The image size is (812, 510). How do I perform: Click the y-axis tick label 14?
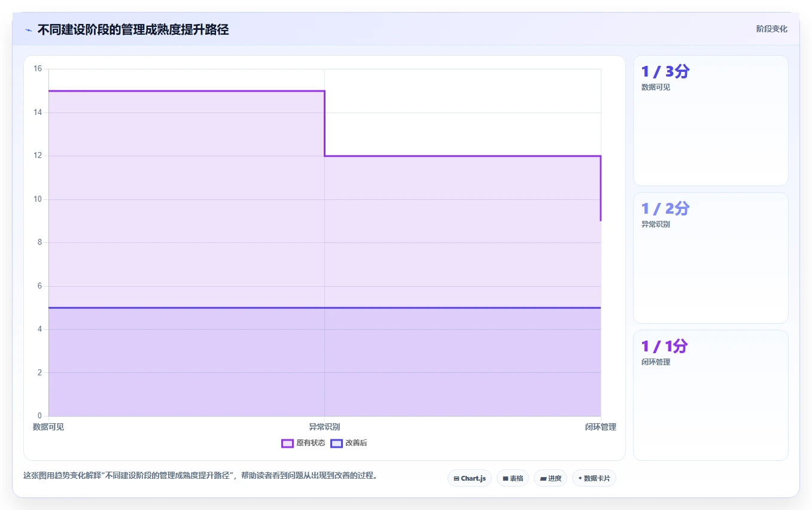[38, 113]
